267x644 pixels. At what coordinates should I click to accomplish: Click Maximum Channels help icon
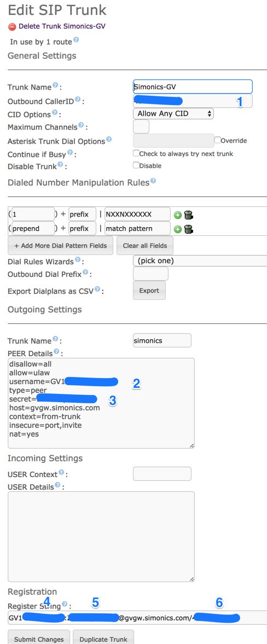[82, 126]
